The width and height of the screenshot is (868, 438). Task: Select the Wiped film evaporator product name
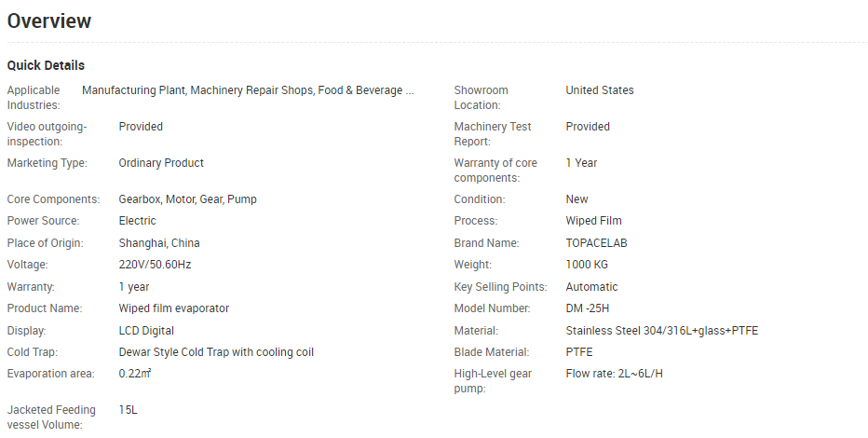173,308
